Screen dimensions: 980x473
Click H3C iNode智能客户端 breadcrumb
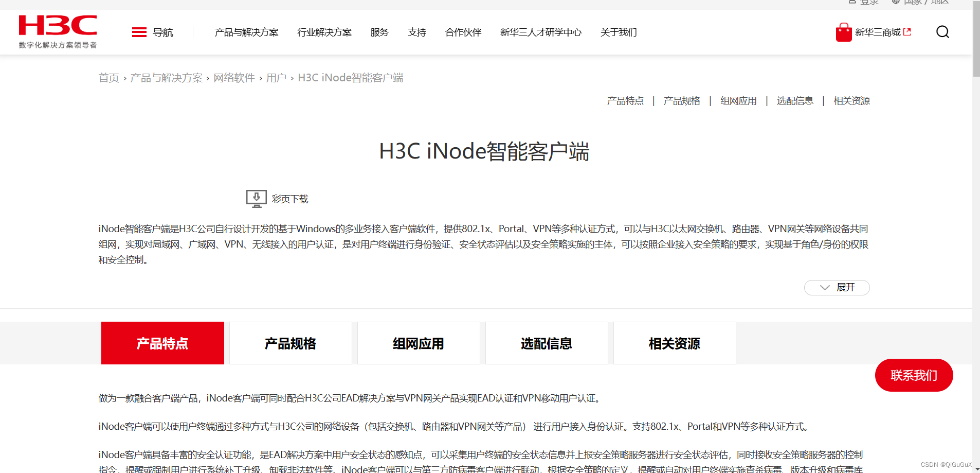351,78
